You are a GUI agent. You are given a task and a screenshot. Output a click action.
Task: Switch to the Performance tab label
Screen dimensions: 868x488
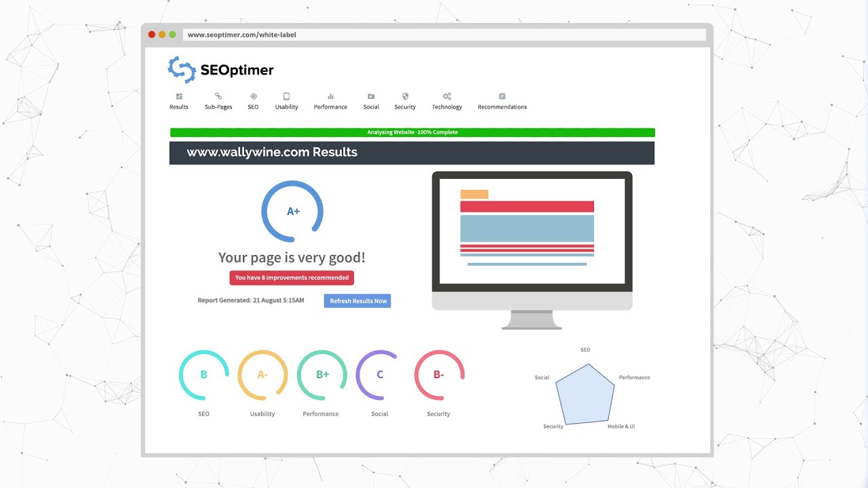tap(331, 107)
